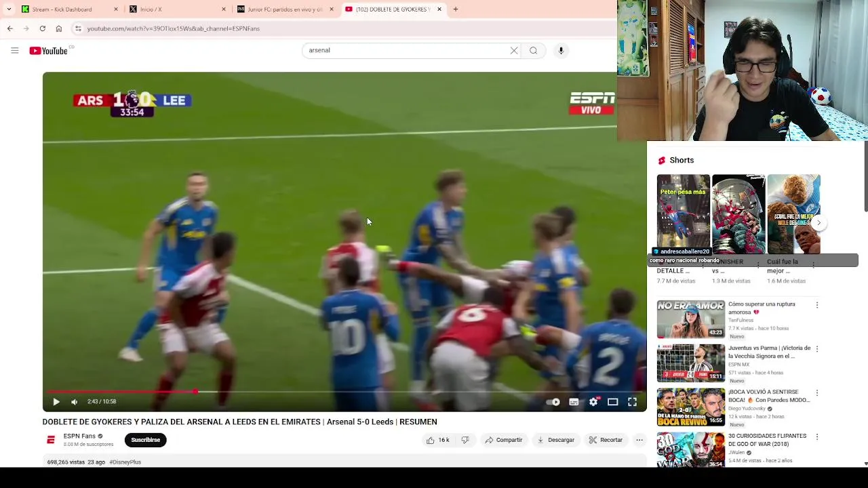Open the YouTube guide hamburger menu
868x488 pixels.
pos(14,50)
